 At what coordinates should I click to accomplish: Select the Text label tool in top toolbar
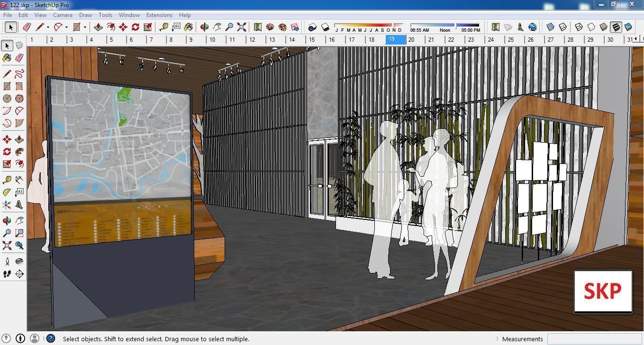[x=176, y=27]
